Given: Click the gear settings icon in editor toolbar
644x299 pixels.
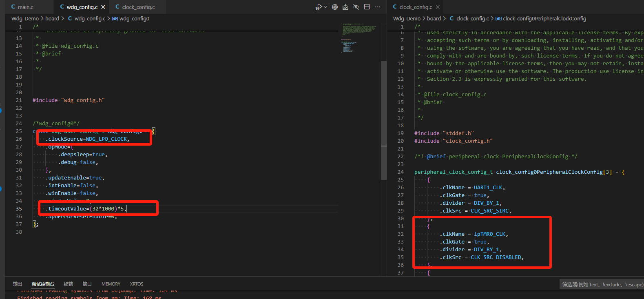Looking at the screenshot, I should click(x=335, y=7).
